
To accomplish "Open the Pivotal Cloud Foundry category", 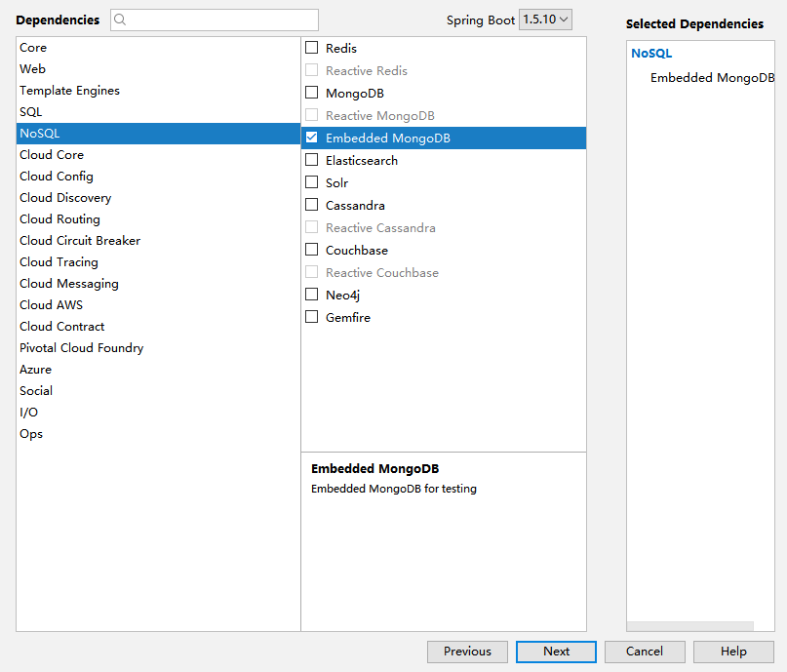I will click(x=158, y=348).
